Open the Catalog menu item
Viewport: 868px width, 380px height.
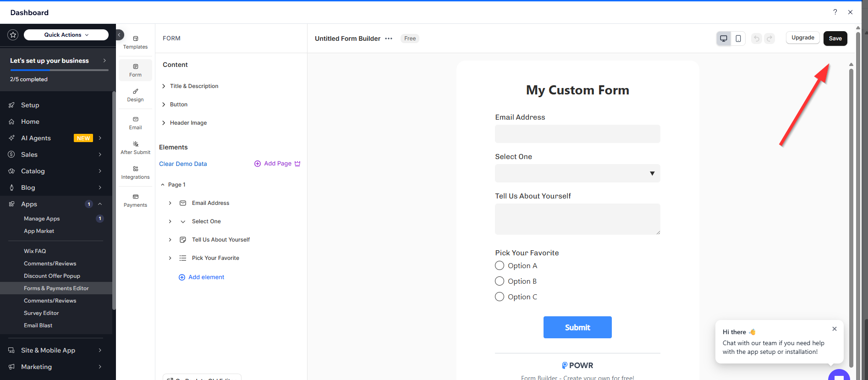click(x=56, y=171)
